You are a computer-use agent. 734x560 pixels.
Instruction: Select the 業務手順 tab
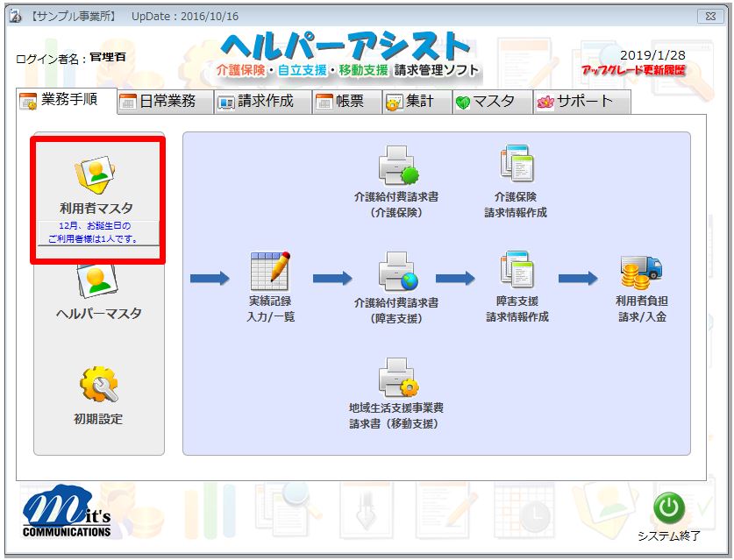pyautogui.click(x=68, y=100)
